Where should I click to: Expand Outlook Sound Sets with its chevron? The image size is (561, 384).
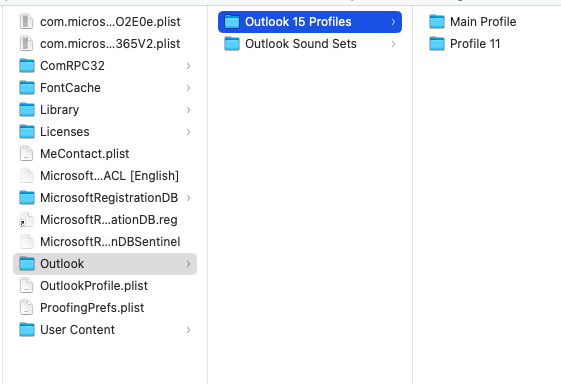[394, 44]
